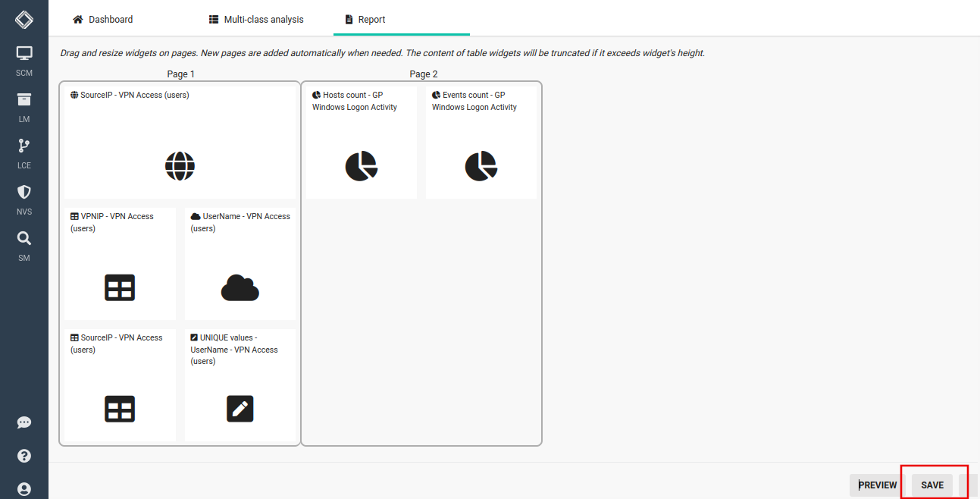980x499 pixels.
Task: Open the user account profile icon
Action: 24,489
